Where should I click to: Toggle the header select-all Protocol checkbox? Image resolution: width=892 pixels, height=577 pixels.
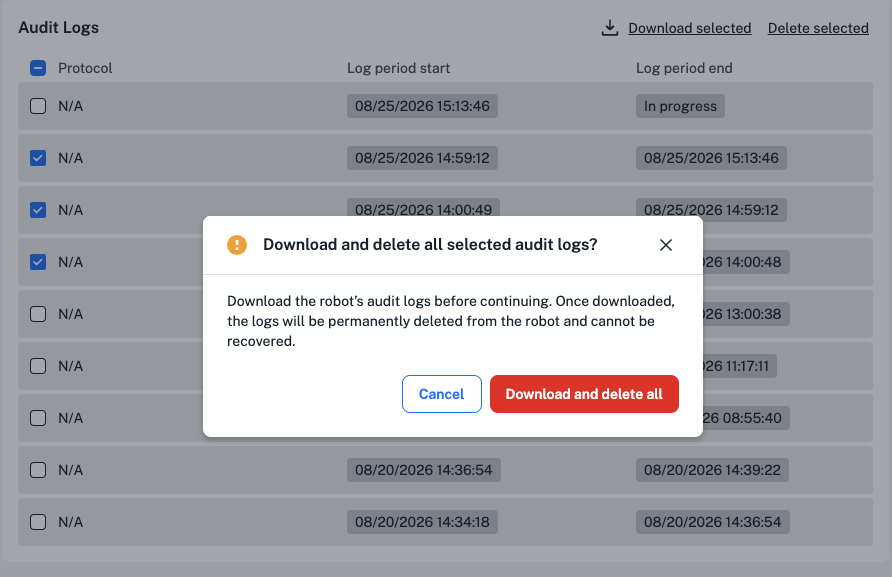pyautogui.click(x=38, y=68)
